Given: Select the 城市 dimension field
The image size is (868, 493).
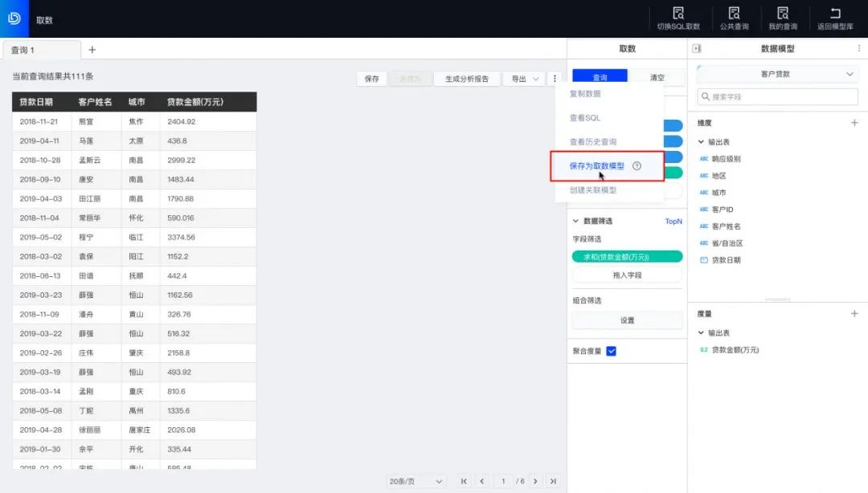Looking at the screenshot, I should (x=719, y=193).
